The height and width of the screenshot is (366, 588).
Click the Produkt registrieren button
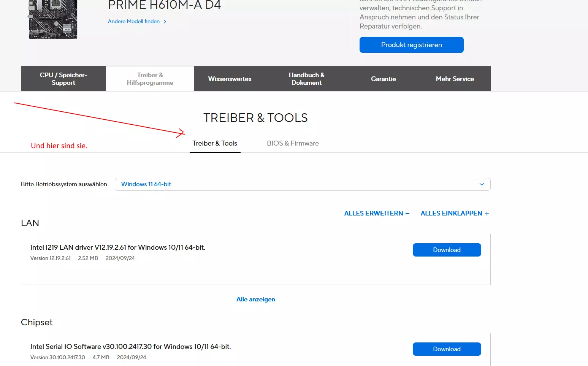411,45
